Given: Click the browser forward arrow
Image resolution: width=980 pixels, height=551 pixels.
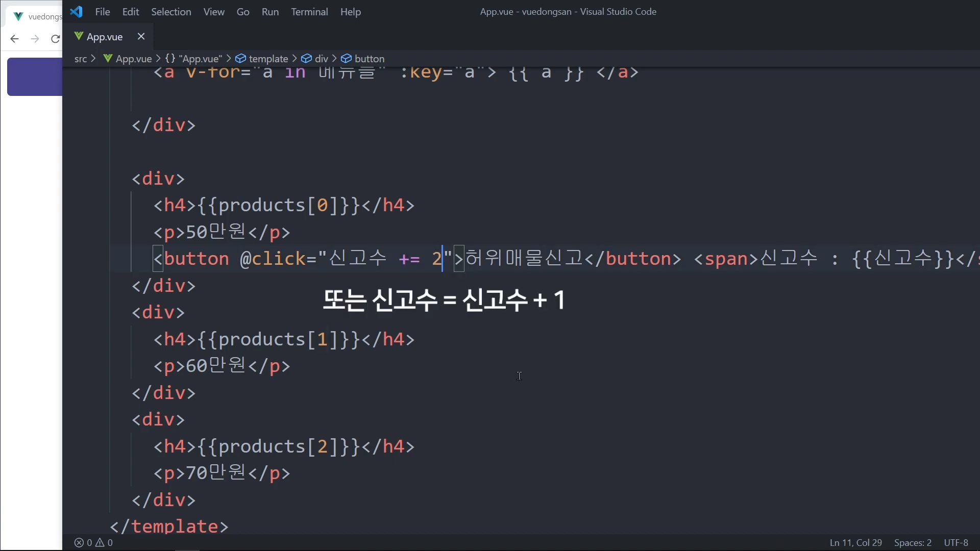Looking at the screenshot, I should pos(35,39).
